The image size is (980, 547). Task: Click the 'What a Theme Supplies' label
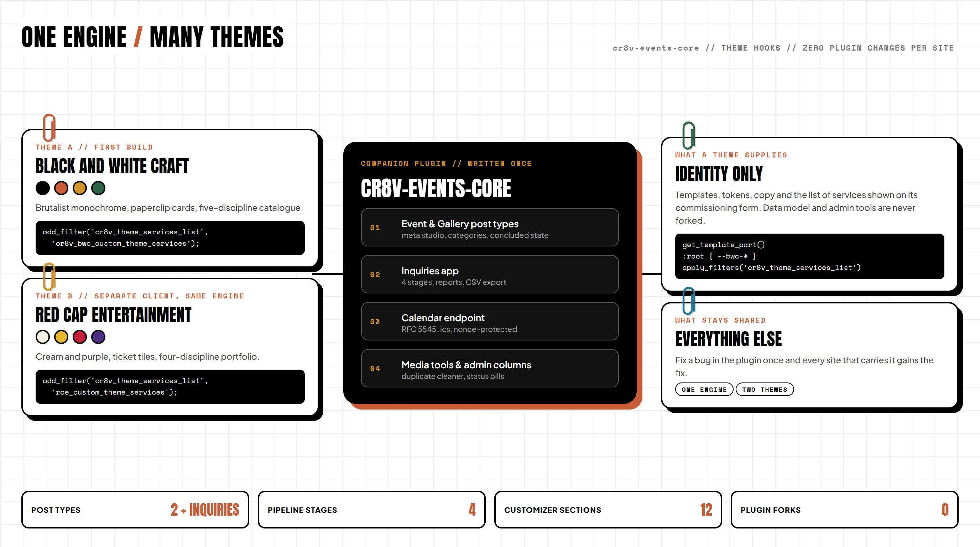731,155
